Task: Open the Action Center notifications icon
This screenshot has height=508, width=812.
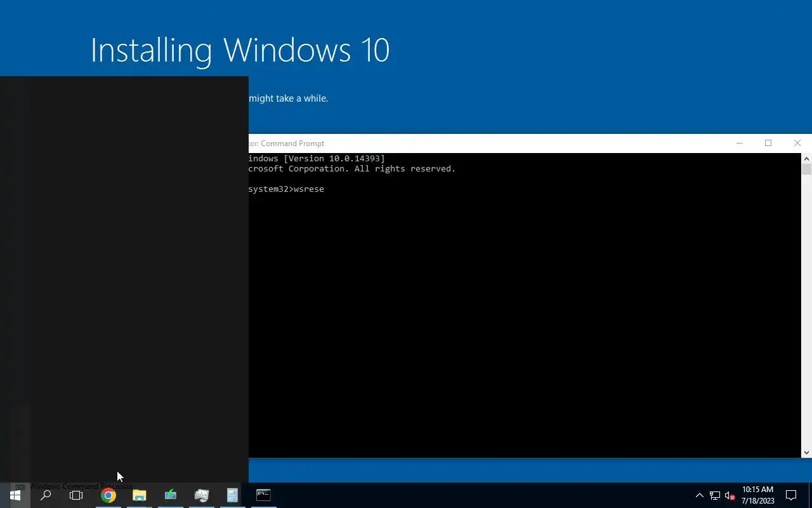Action: click(791, 495)
